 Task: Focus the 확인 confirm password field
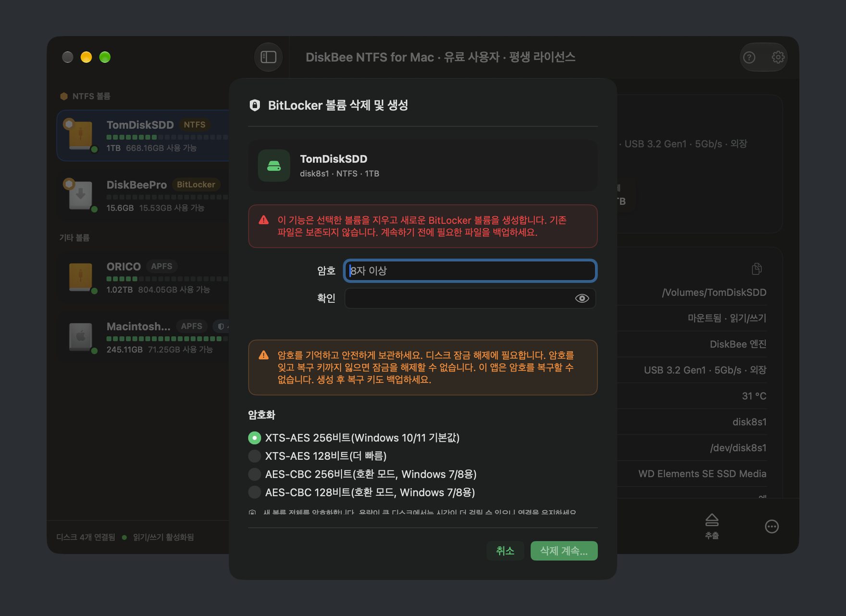click(470, 298)
